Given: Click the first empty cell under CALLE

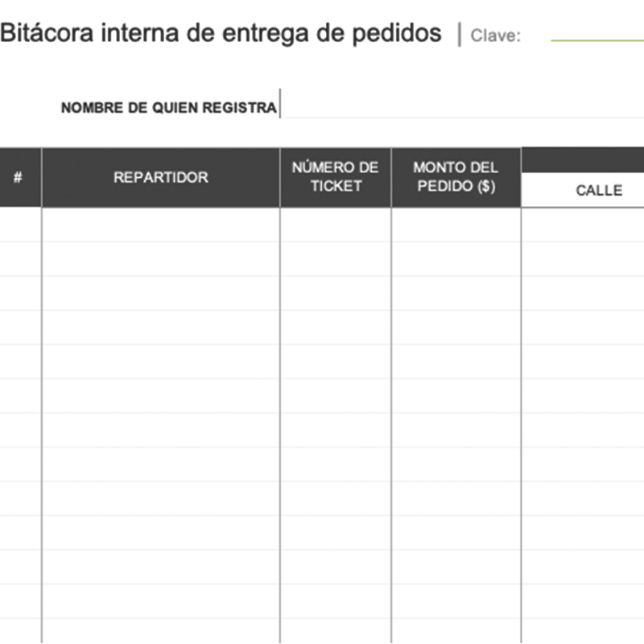Looking at the screenshot, I should click(583, 225).
